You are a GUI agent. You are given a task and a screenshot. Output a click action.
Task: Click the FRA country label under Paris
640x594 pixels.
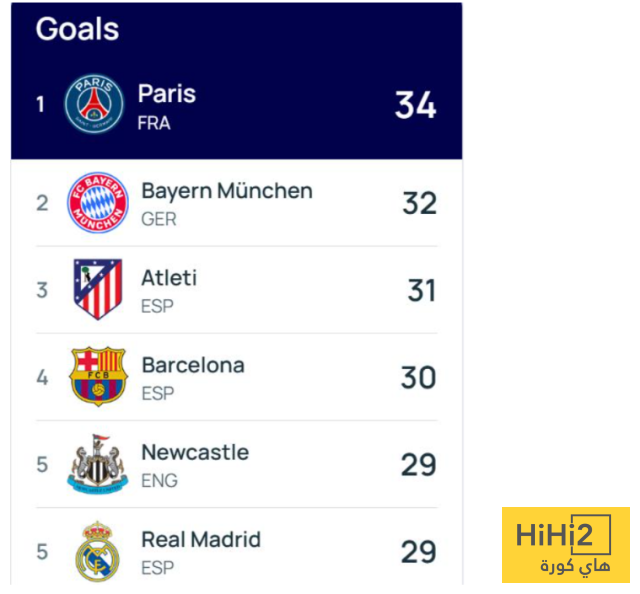153,123
